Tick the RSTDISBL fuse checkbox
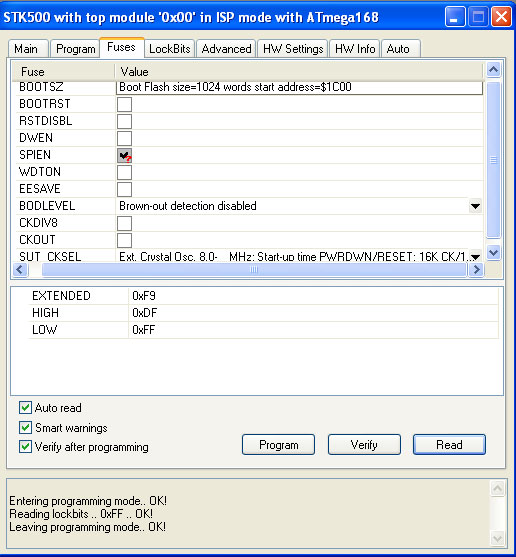 [x=124, y=121]
